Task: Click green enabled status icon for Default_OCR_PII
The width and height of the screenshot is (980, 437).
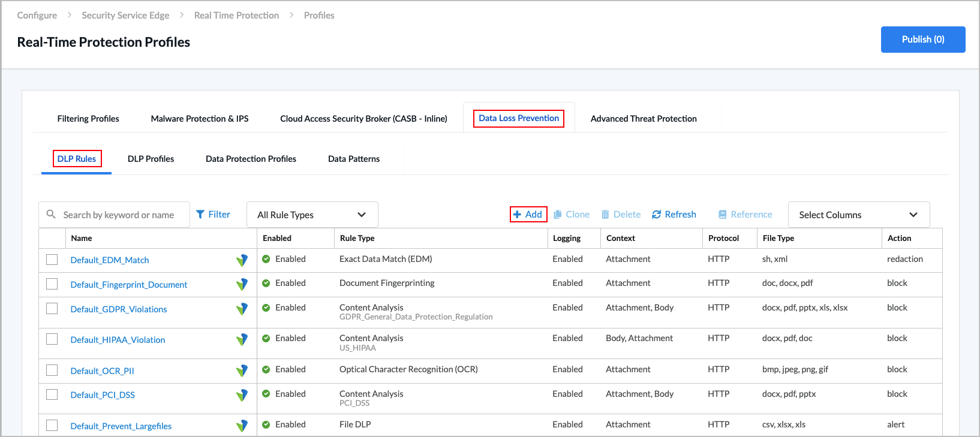Action: 266,369
